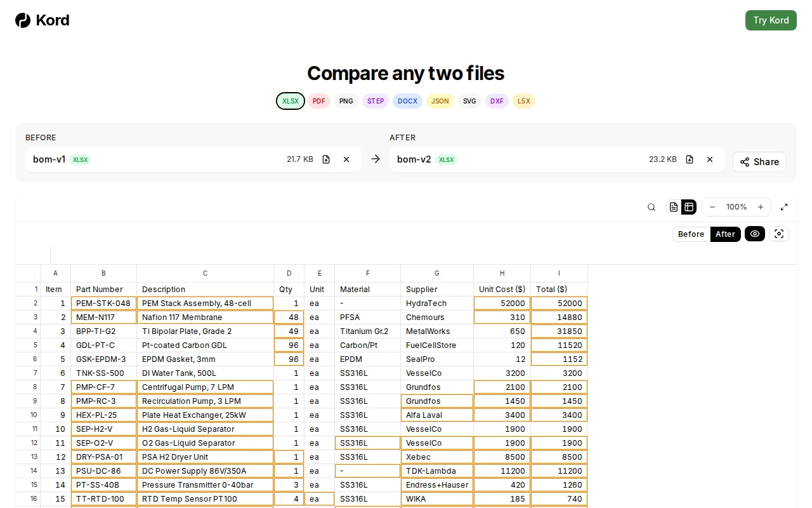Select the SVG file type chip
Viewport: 812px width, 508px height.
click(469, 101)
